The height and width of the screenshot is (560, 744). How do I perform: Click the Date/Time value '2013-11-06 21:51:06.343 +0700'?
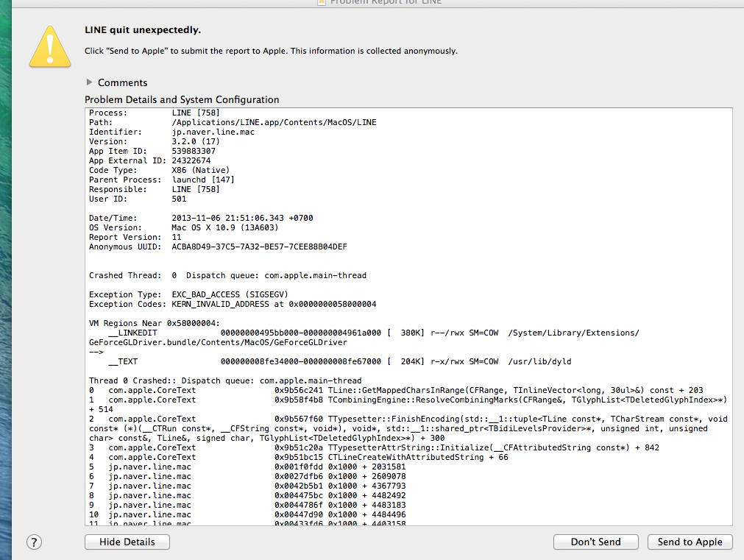[242, 218]
